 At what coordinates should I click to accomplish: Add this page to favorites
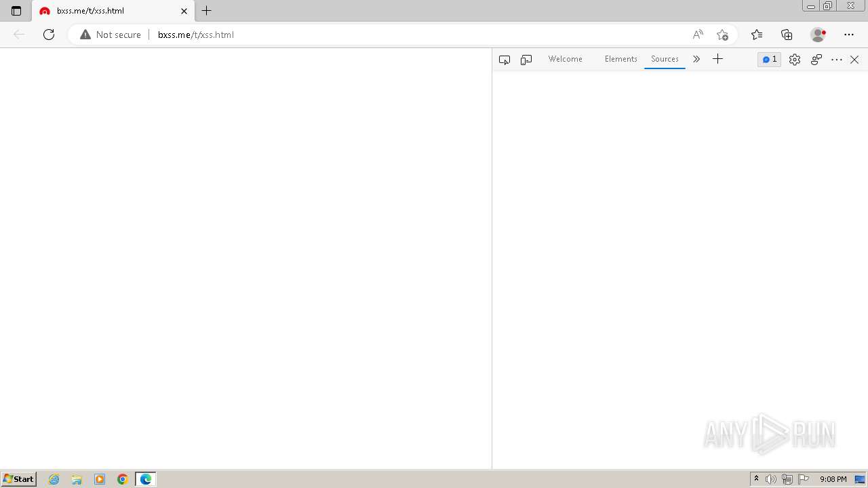[722, 35]
